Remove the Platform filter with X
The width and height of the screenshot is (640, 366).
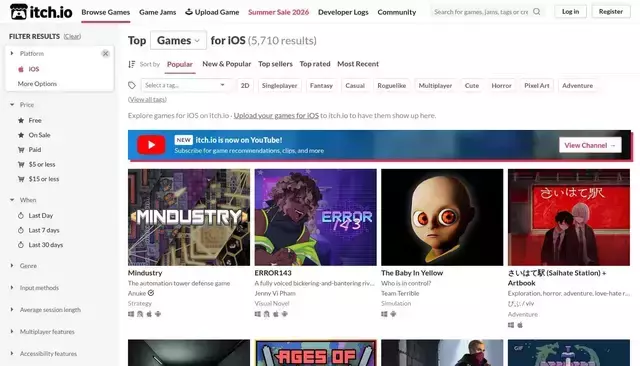(105, 53)
